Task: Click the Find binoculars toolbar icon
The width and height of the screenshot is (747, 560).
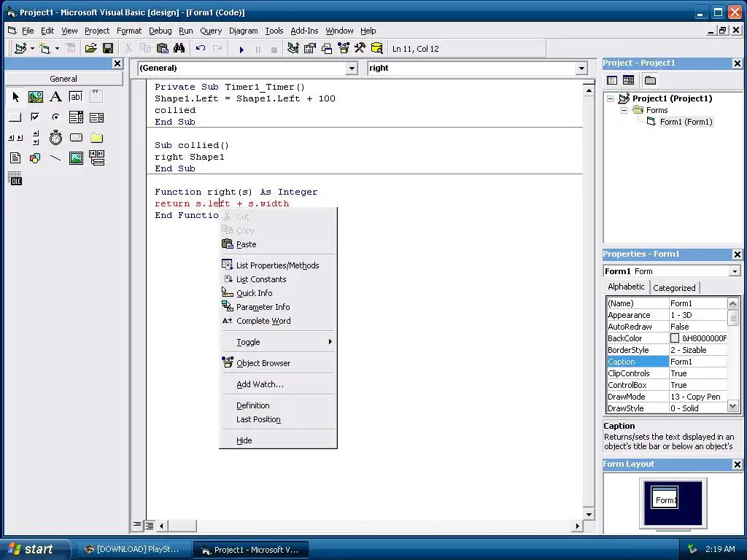Action: coord(179,49)
